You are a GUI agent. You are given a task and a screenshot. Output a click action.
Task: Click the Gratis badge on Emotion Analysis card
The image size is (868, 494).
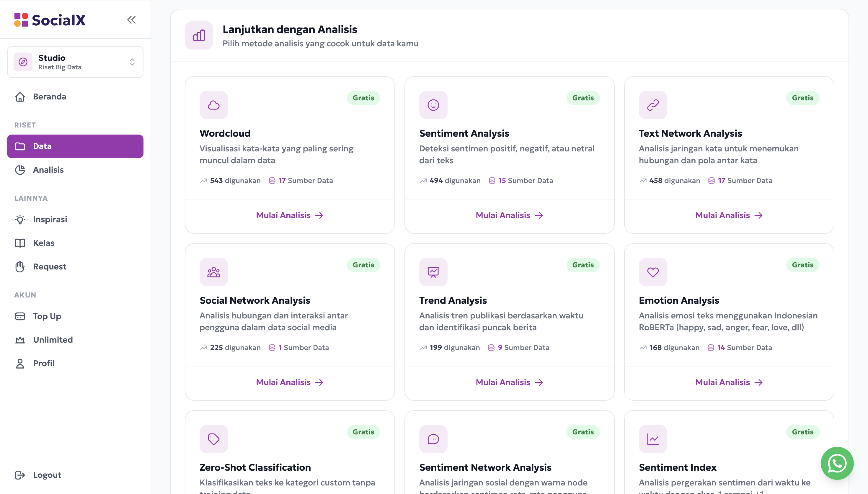pos(802,265)
